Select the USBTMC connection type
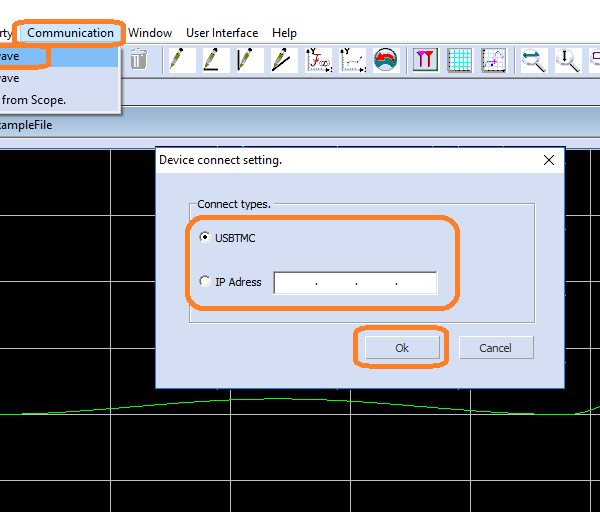 (x=206, y=237)
